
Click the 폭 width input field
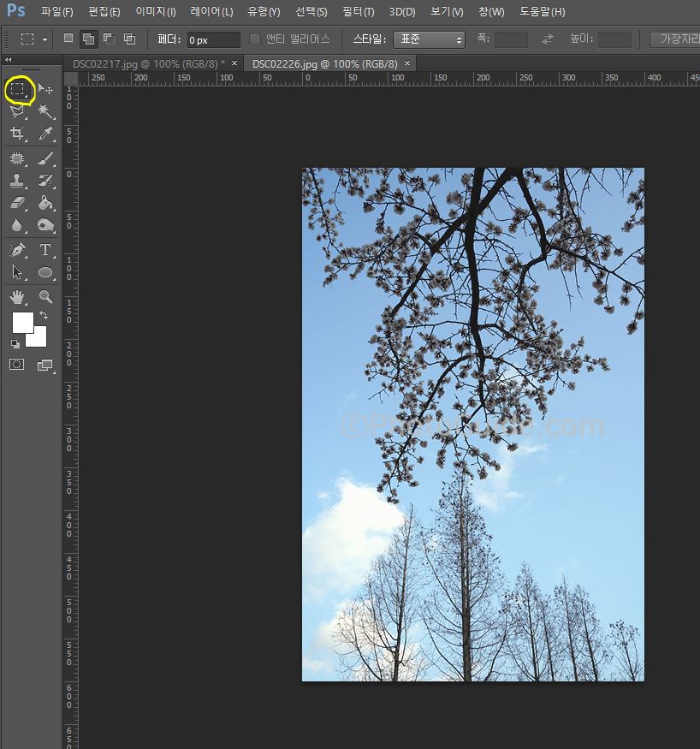pos(511,39)
